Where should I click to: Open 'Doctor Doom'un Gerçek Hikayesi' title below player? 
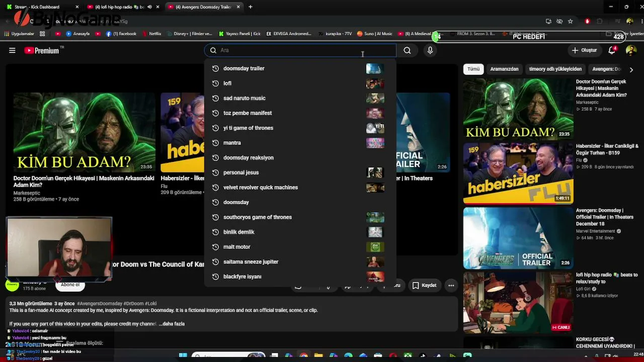click(84, 182)
